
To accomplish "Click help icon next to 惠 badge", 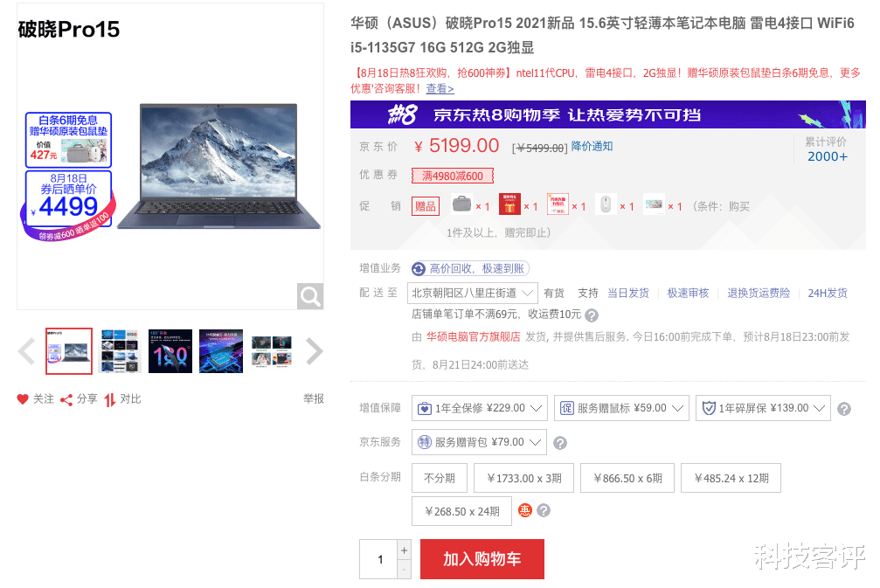I will 544,510.
